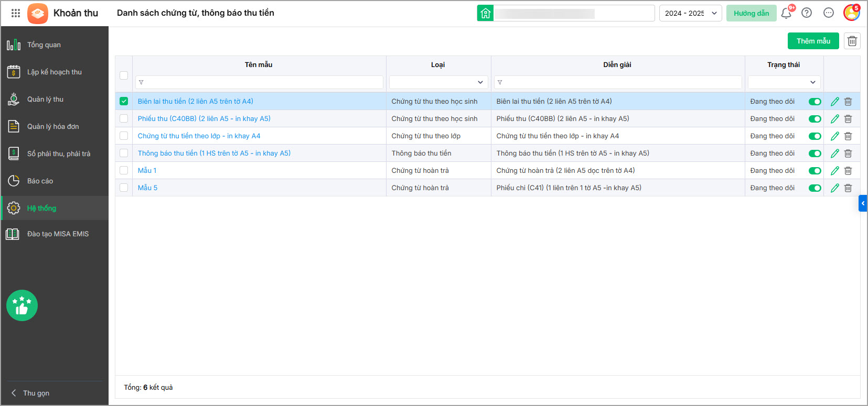Open the Loại filter dropdown
Image resolution: width=868 pixels, height=406 pixels.
tap(438, 82)
